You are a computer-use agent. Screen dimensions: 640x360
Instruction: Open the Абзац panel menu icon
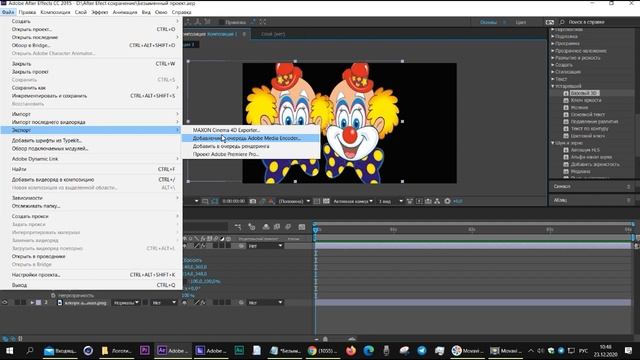click(629, 200)
